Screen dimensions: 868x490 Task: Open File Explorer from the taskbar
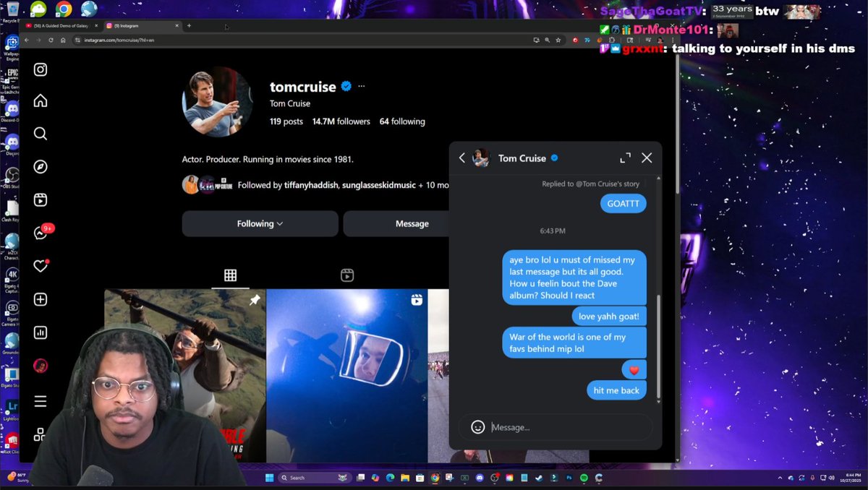coord(405,478)
